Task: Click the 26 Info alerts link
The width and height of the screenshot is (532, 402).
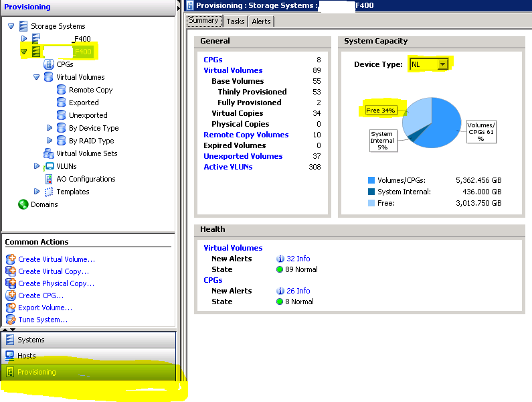Action: click(298, 291)
